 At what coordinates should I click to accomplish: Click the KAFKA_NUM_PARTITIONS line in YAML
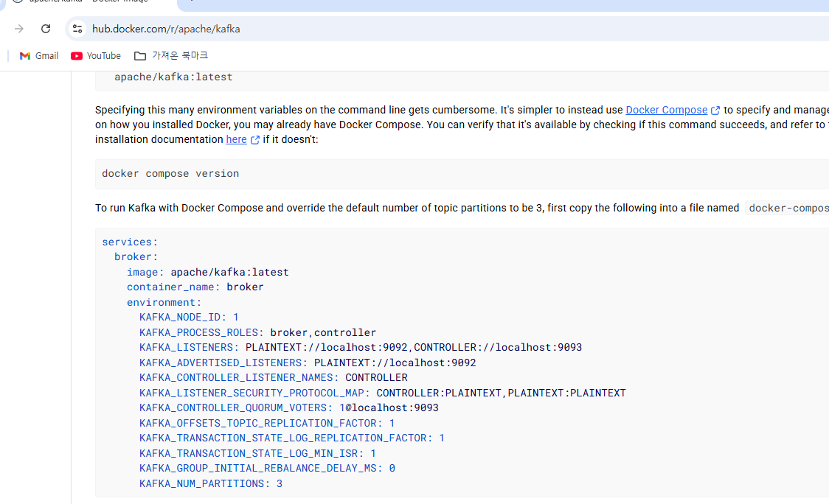click(x=211, y=483)
